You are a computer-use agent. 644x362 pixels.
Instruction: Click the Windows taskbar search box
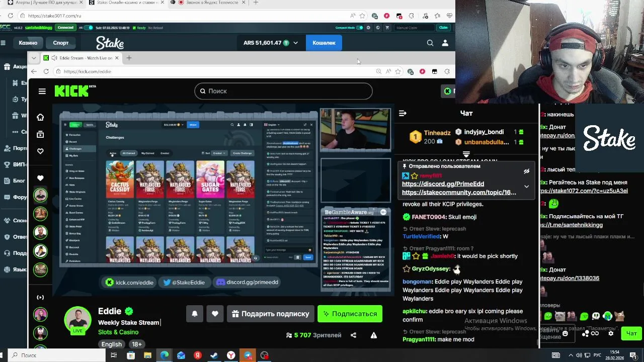coord(57,355)
